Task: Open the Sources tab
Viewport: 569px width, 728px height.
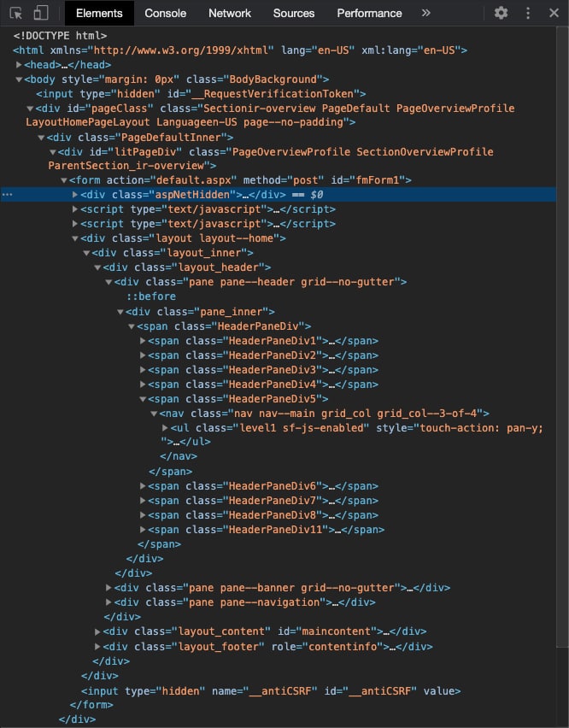Action: click(x=293, y=13)
